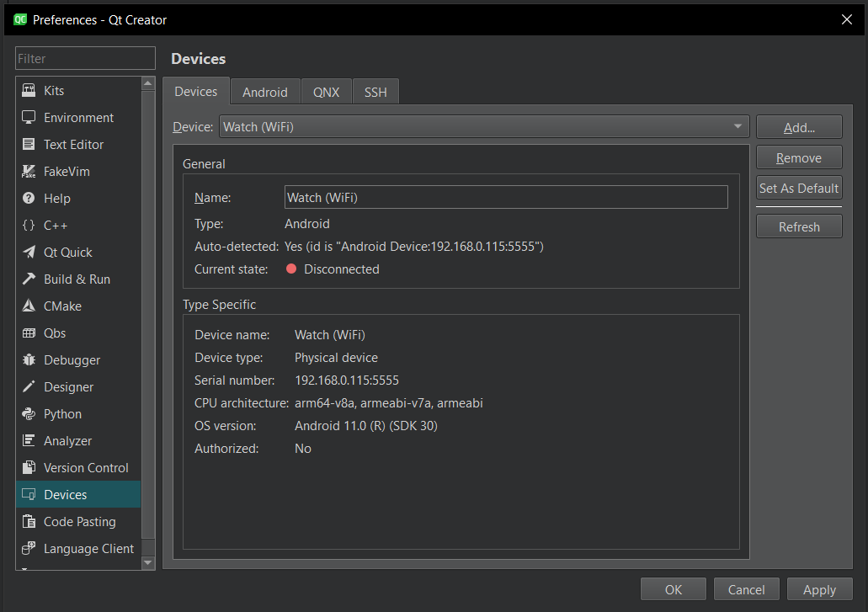868x612 pixels.
Task: Open the SSH tab
Action: click(375, 92)
